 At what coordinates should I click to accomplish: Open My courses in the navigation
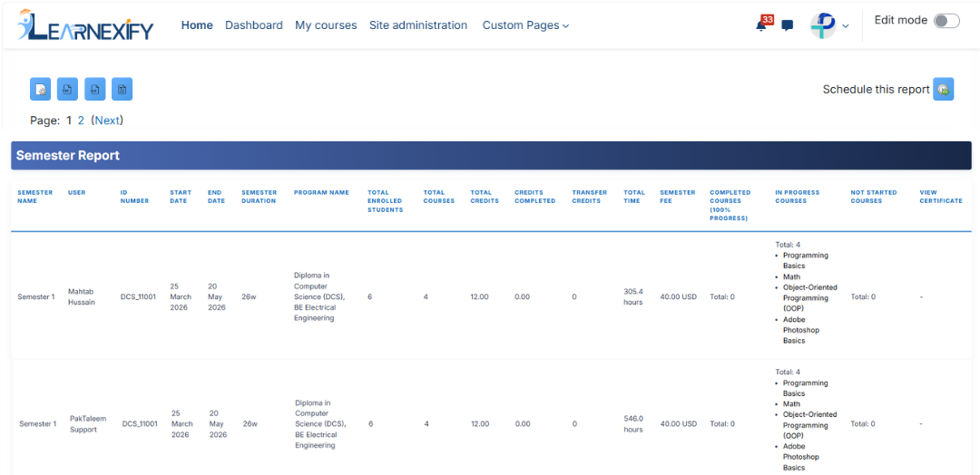click(x=326, y=25)
